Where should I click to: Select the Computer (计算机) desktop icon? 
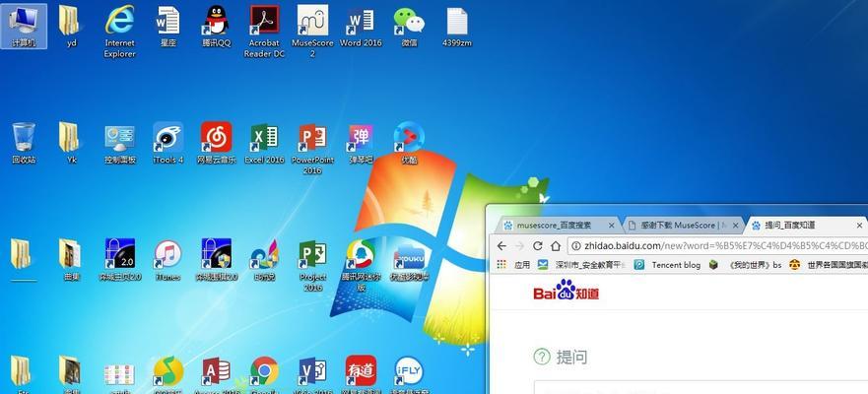(24, 26)
